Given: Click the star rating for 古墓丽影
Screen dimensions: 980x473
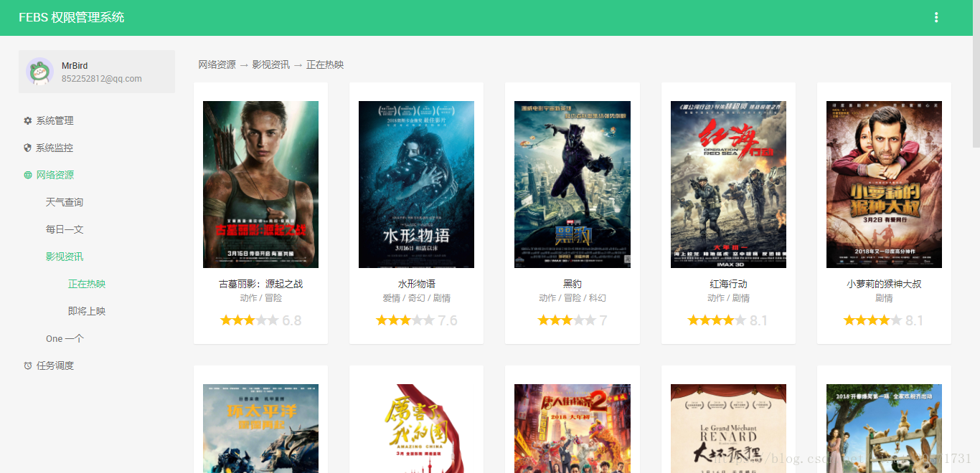Looking at the screenshot, I should (x=249, y=320).
